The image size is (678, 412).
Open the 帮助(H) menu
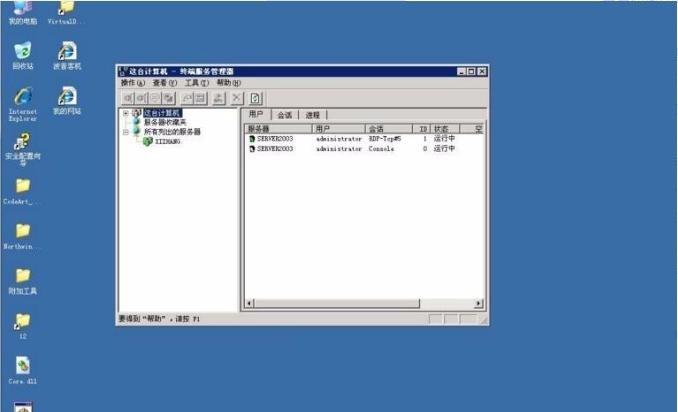click(229, 83)
